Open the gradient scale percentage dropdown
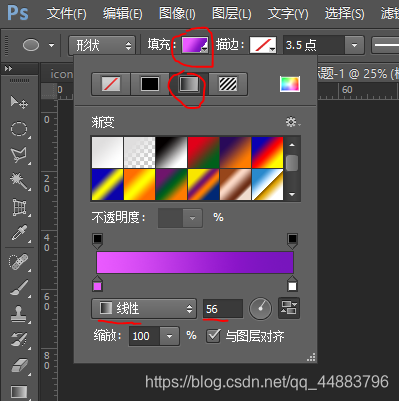The height and width of the screenshot is (401, 399). tap(169, 336)
